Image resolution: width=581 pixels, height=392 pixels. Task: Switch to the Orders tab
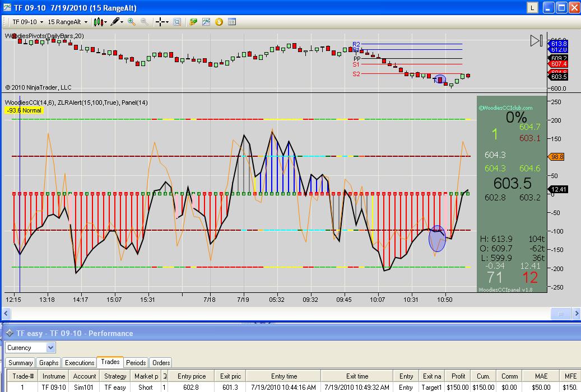161,363
